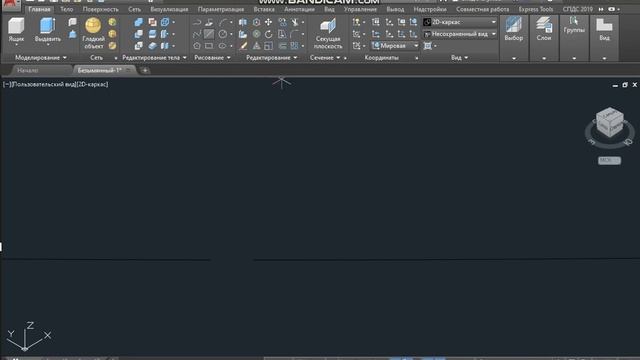This screenshot has height=360, width=640.
Task: Expand the Редактирование panel
Action: coord(271,58)
